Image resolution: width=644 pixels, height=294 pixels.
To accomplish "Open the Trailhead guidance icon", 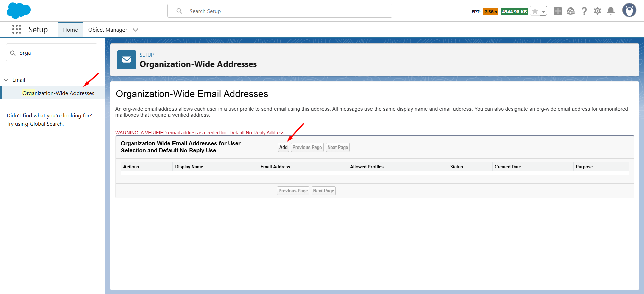I will [x=571, y=11].
